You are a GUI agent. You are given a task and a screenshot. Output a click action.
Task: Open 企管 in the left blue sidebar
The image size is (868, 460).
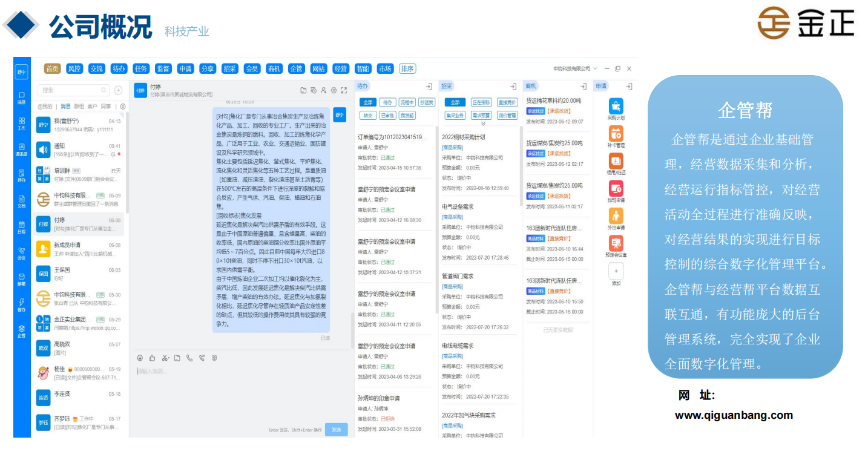[22, 331]
